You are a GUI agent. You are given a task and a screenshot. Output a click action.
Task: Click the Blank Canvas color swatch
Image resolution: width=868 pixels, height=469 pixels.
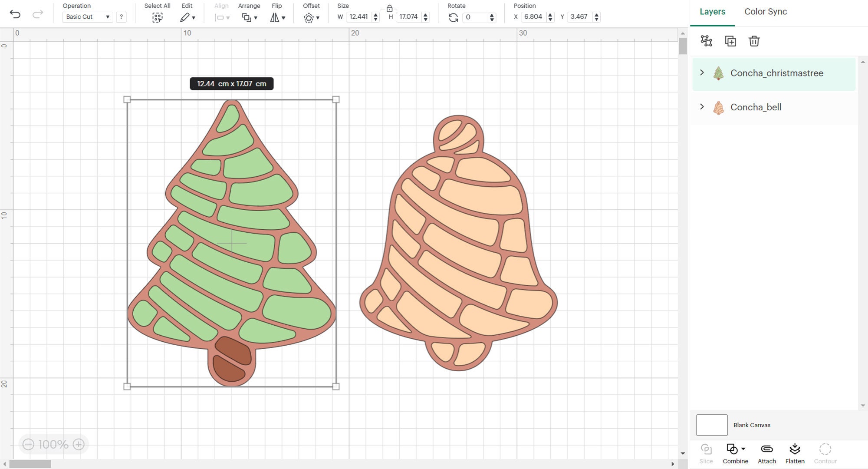pos(712,425)
